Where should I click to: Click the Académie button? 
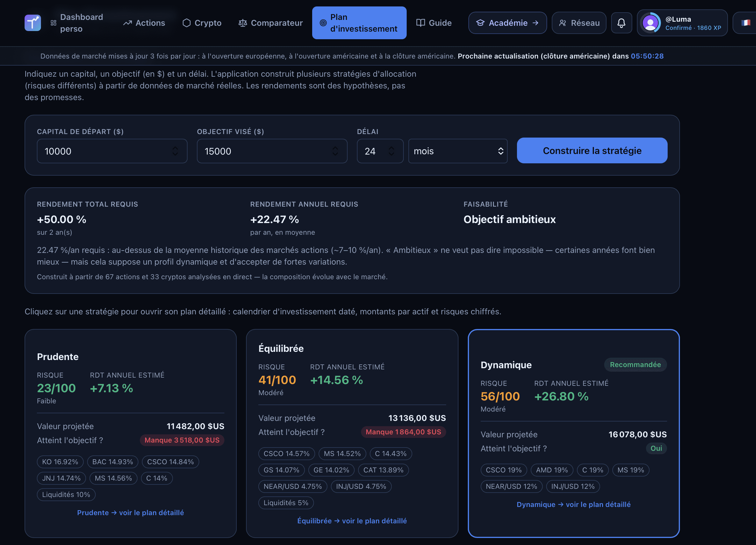click(x=507, y=23)
